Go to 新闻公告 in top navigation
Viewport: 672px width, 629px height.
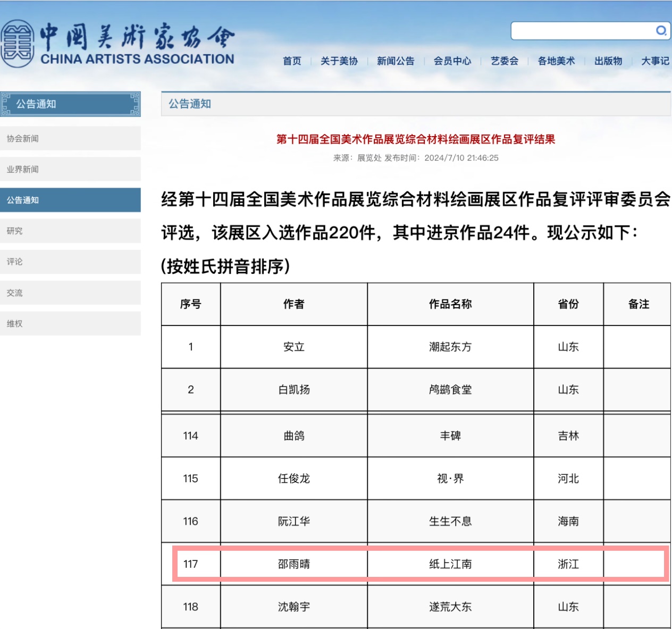(396, 61)
